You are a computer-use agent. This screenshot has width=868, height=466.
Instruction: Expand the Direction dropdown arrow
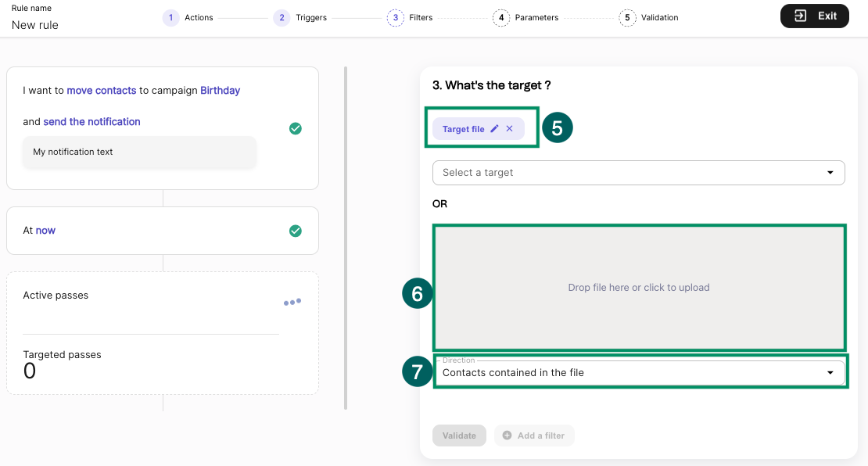(830, 373)
